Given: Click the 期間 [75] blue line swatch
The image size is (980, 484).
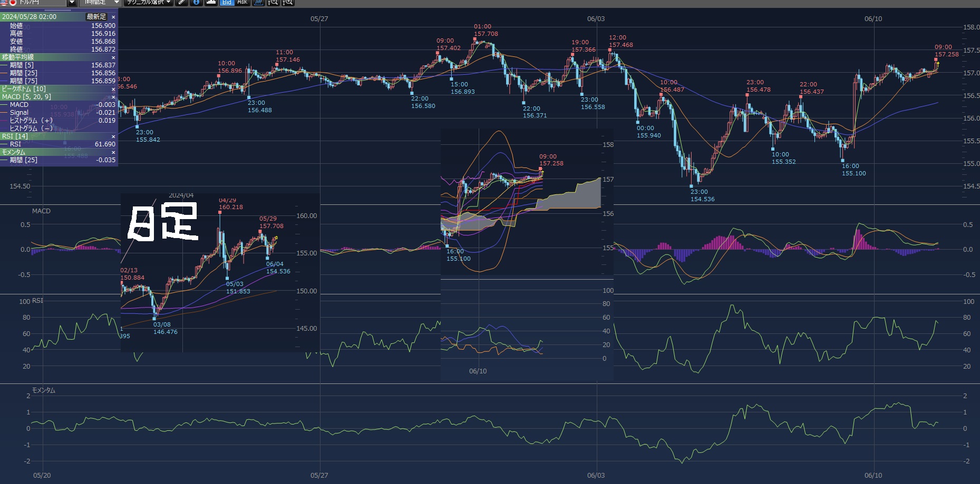Looking at the screenshot, I should pos(4,81).
